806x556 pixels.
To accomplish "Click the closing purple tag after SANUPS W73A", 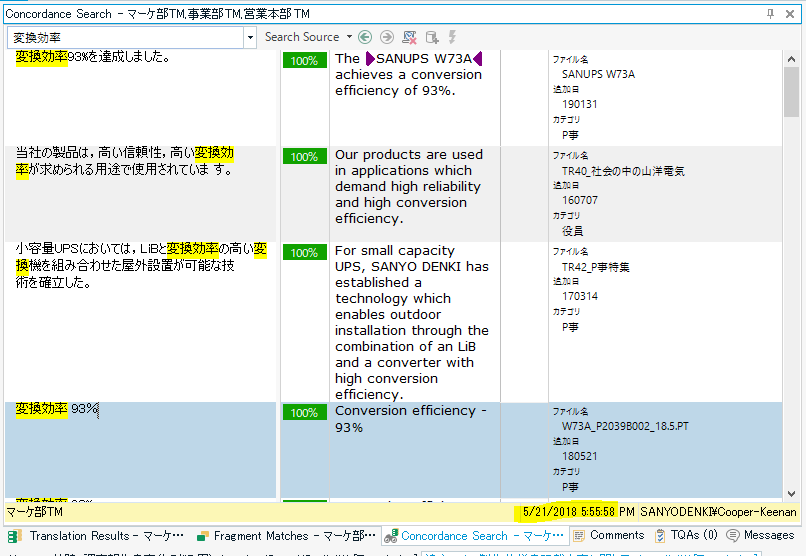I will (x=478, y=59).
